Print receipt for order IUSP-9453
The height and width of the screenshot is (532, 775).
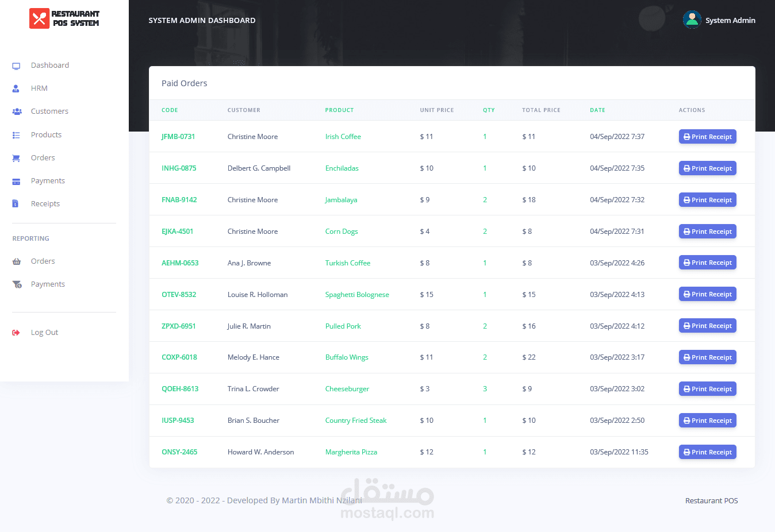708,421
